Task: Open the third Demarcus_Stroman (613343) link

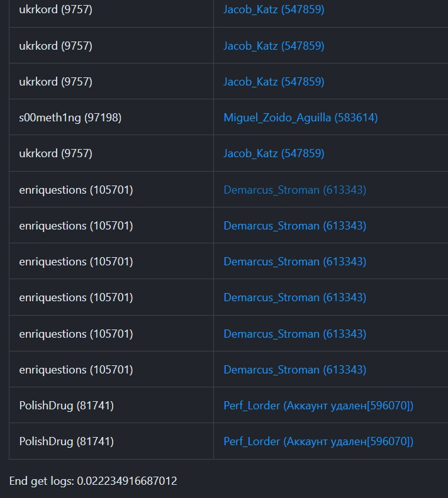Action: pos(294,262)
